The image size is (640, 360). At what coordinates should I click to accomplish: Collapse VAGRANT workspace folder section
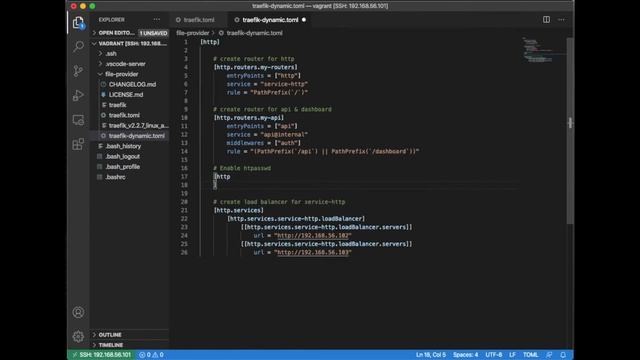tap(129, 43)
